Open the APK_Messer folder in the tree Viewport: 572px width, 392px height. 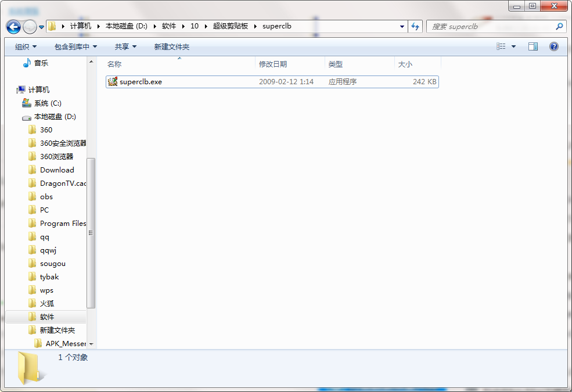(x=66, y=343)
